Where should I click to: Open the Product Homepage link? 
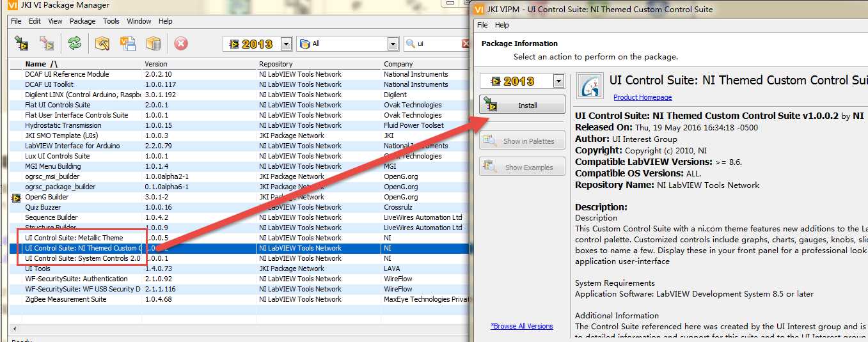click(642, 97)
